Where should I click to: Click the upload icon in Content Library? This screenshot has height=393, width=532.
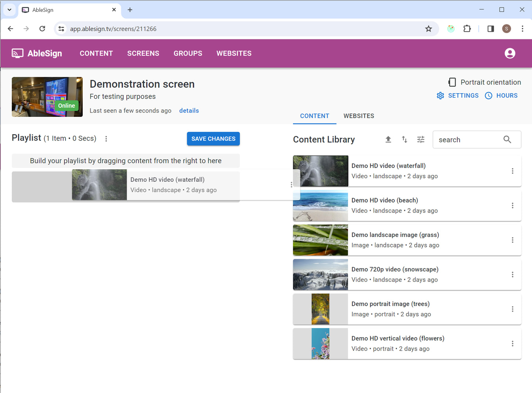pyautogui.click(x=388, y=140)
